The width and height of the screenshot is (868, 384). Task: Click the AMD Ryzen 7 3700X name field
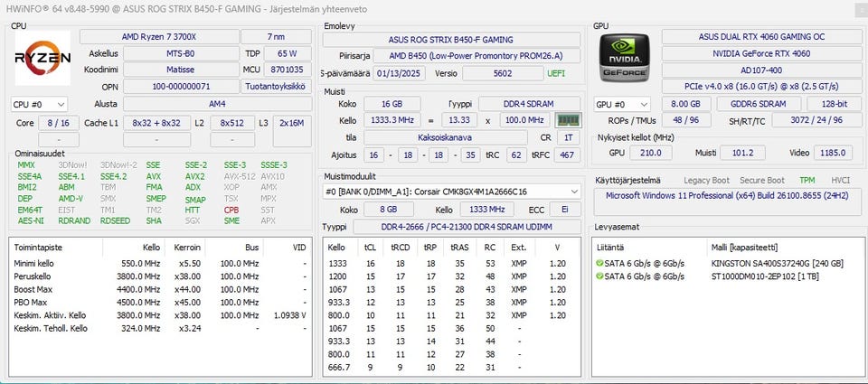(159, 37)
